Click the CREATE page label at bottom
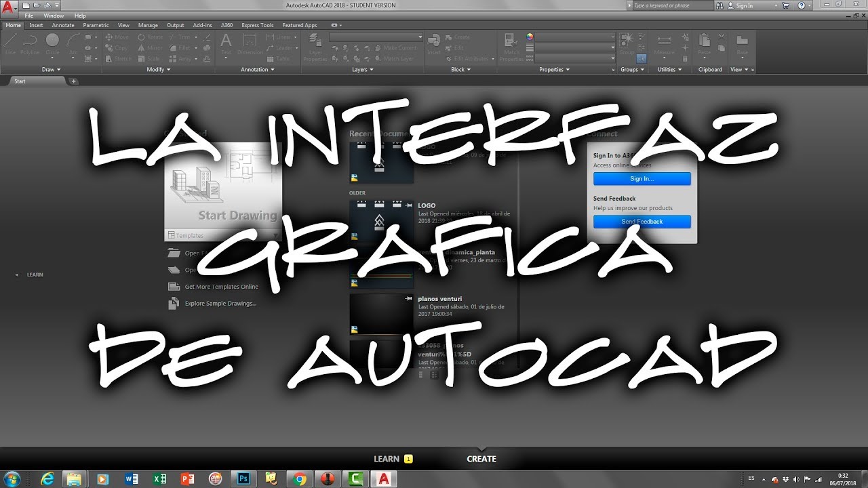868x488 pixels. (481, 459)
